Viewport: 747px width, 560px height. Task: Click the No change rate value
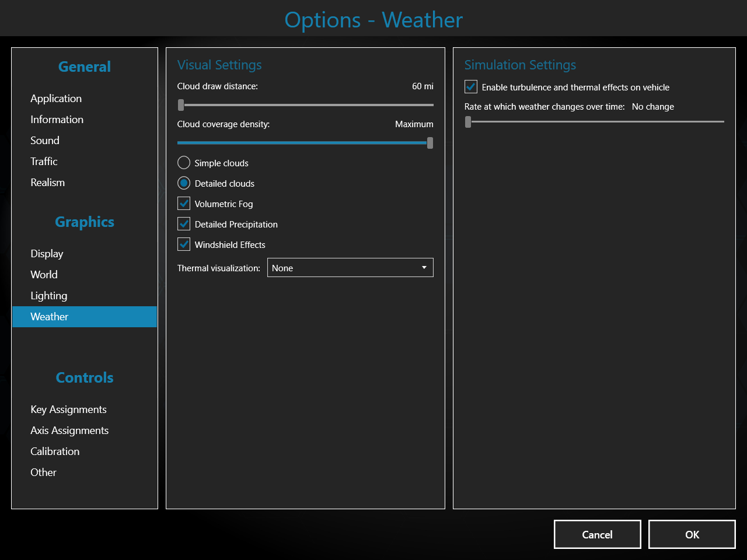point(653,107)
